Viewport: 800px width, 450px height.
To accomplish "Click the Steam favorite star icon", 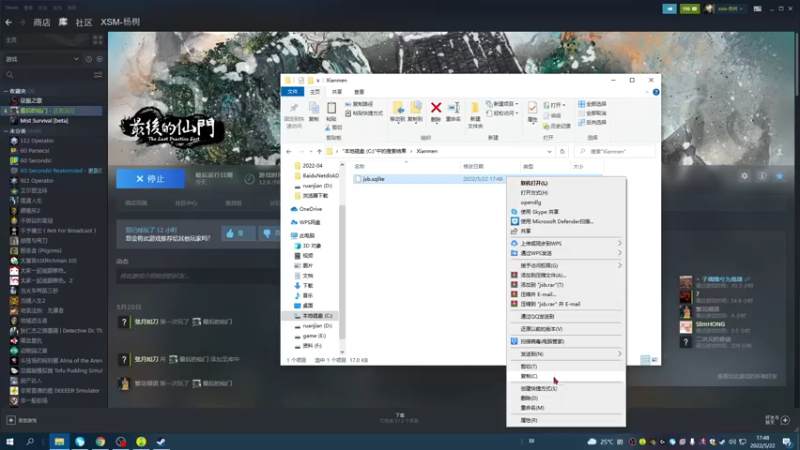I will 780,176.
